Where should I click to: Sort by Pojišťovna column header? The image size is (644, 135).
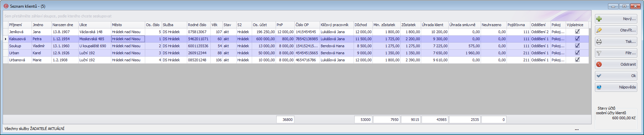tap(518, 25)
